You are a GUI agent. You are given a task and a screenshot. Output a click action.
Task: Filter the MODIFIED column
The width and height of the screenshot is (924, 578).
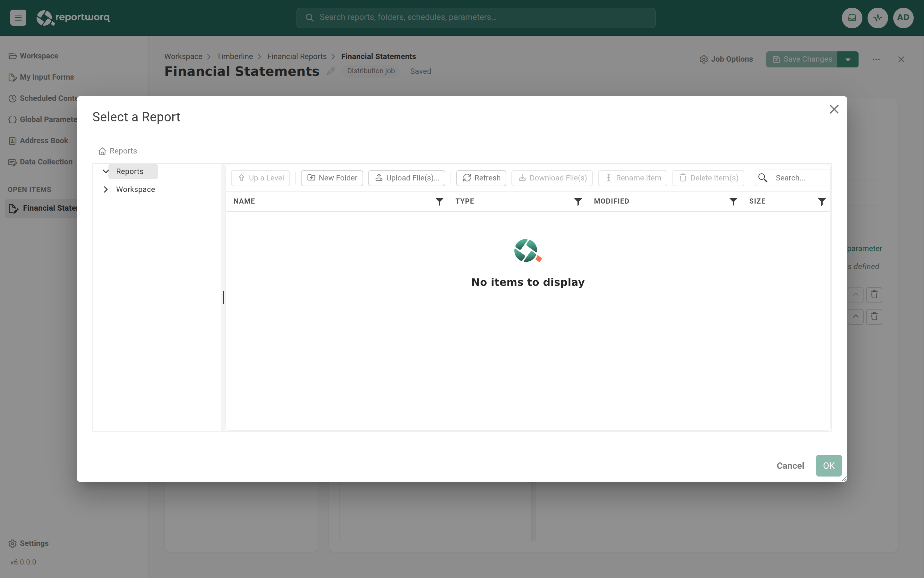coord(733,201)
